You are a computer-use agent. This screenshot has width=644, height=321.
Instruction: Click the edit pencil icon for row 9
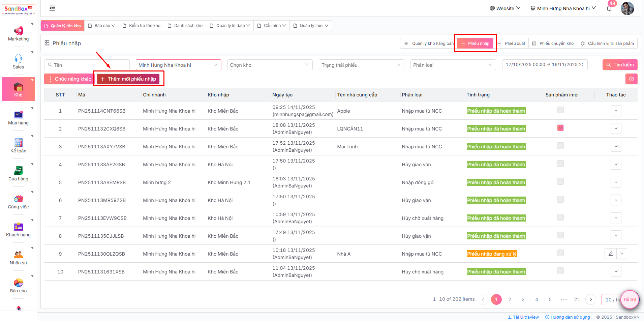610,254
